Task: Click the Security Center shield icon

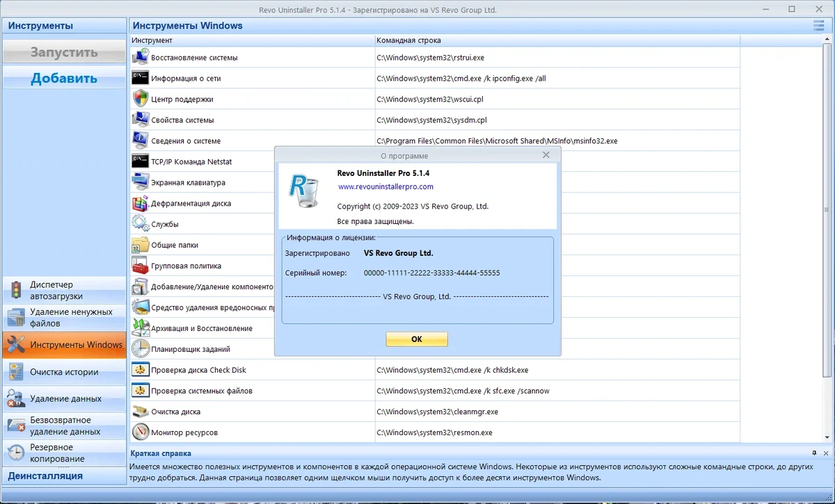Action: pyautogui.click(x=141, y=99)
